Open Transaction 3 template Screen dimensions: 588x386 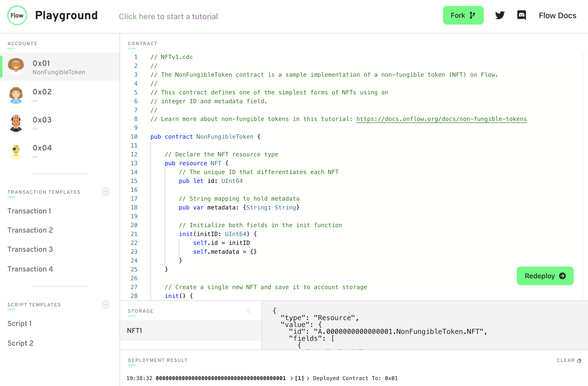point(30,249)
